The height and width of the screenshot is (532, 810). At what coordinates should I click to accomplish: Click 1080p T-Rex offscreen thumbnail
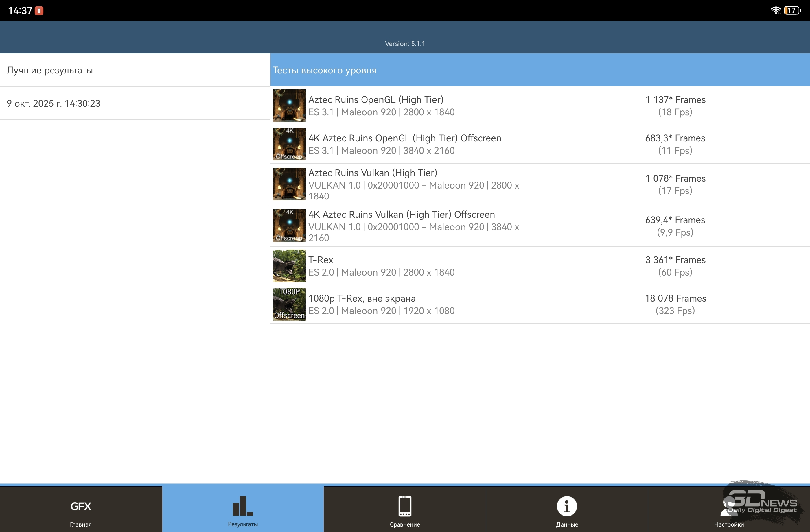coord(289,304)
